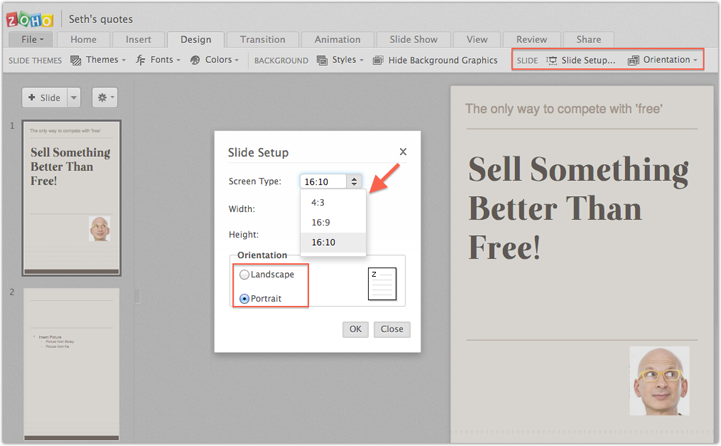Click the subtitle about competing with 'free'

(564, 109)
